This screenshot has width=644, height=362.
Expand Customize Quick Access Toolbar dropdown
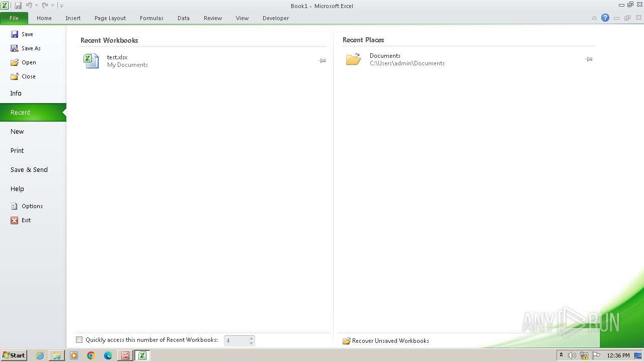coord(61,6)
